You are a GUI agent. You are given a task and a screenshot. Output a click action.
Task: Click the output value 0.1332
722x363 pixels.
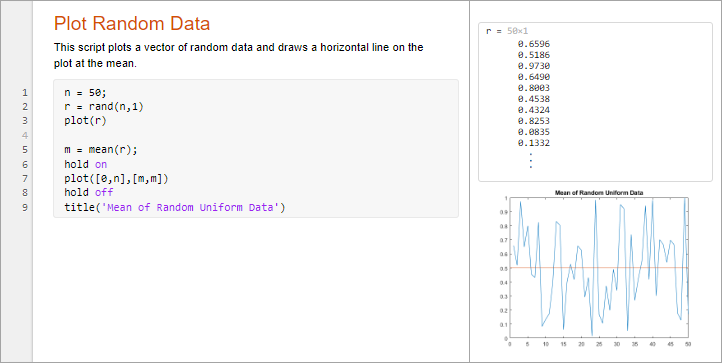click(534, 143)
